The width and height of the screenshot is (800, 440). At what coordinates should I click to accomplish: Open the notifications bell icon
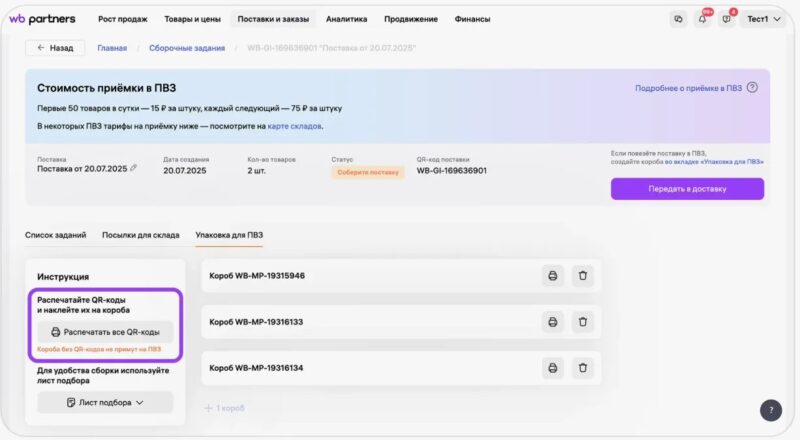point(703,19)
